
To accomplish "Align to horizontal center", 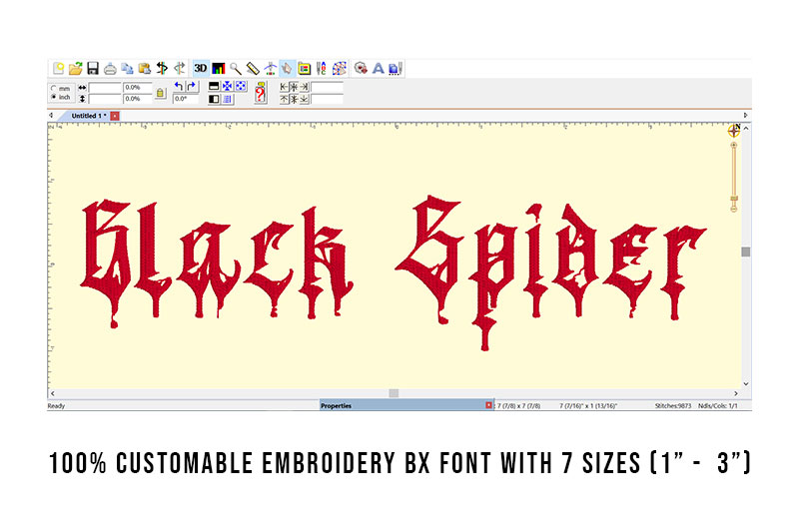I will (x=294, y=87).
